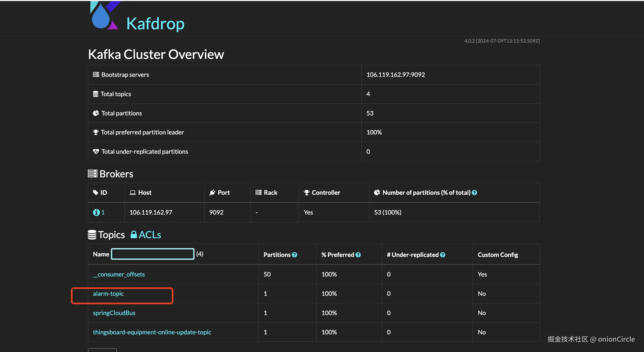The height and width of the screenshot is (352, 644).
Task: Click the trophy icon beside Controller header
Action: tap(307, 193)
